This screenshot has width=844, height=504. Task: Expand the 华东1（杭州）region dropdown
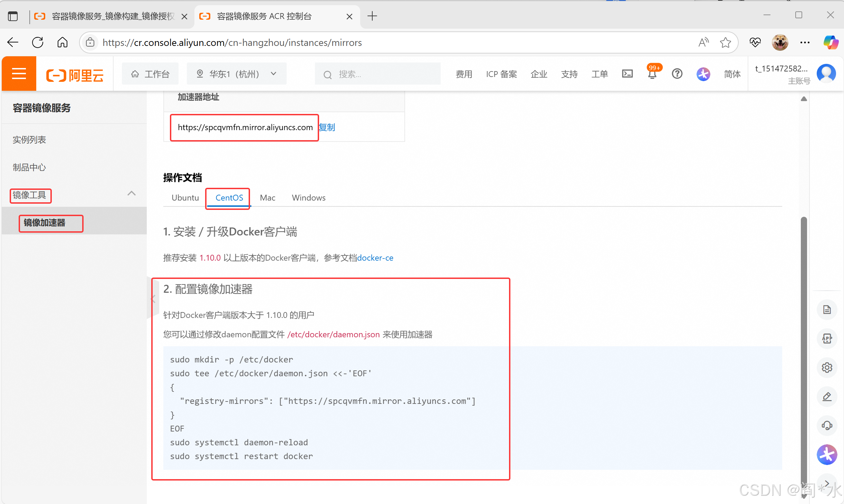coord(237,74)
